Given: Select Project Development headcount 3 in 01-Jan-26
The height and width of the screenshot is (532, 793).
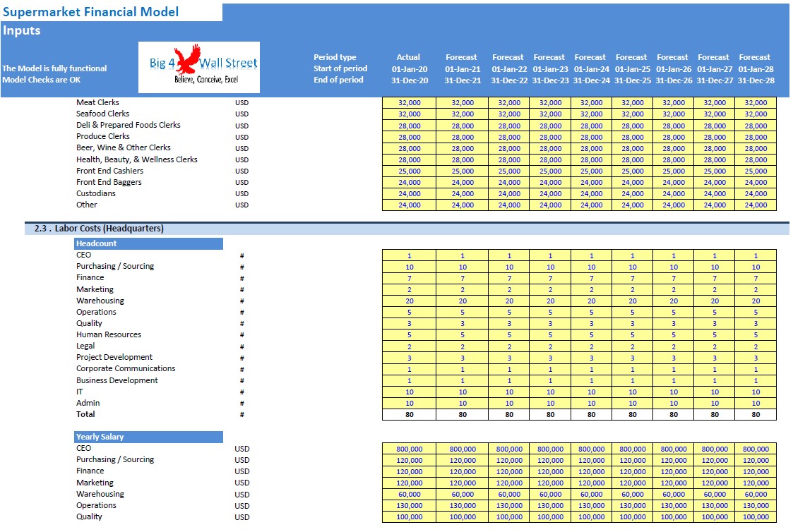Looking at the screenshot, I should tap(673, 358).
